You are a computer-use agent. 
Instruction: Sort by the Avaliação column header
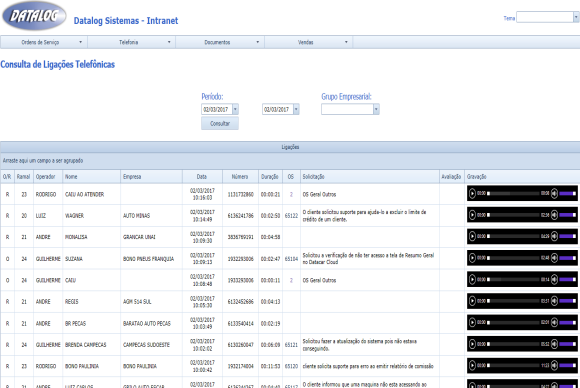click(x=452, y=176)
